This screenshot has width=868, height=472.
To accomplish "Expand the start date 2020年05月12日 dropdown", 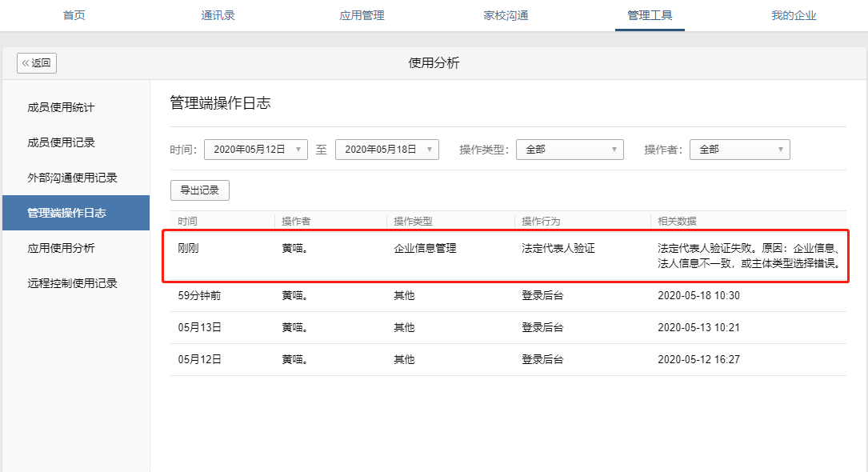I will click(256, 150).
